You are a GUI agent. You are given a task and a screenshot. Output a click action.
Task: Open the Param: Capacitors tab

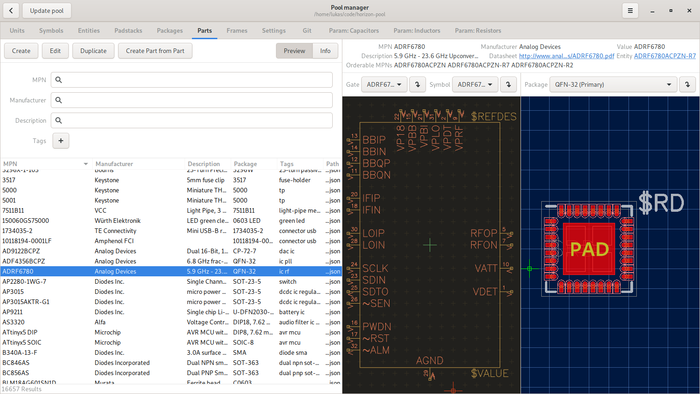point(354,30)
